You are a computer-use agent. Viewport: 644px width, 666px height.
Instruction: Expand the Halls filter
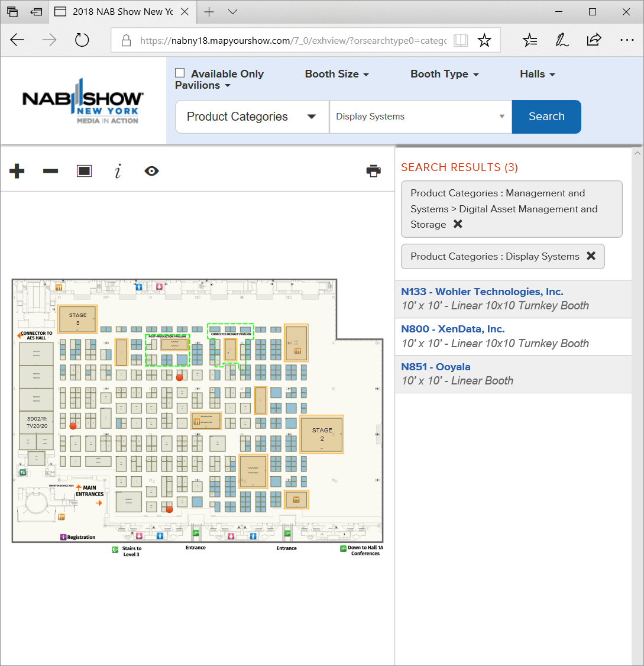538,74
